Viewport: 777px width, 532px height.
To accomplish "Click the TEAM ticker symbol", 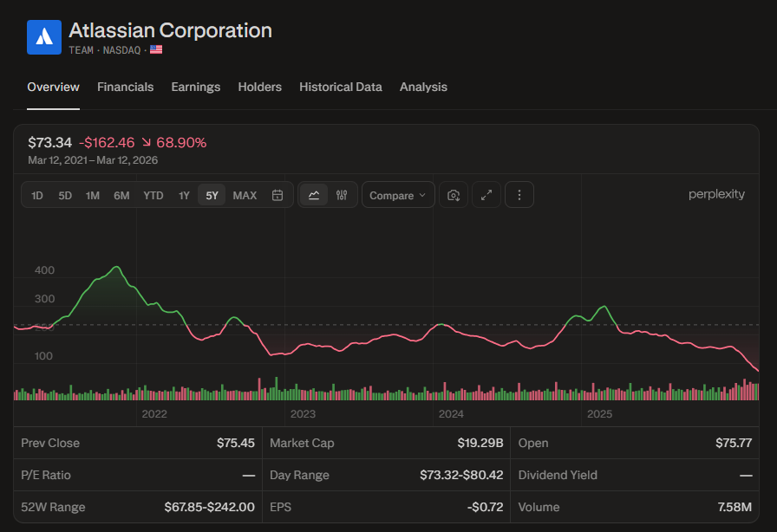I will click(81, 50).
